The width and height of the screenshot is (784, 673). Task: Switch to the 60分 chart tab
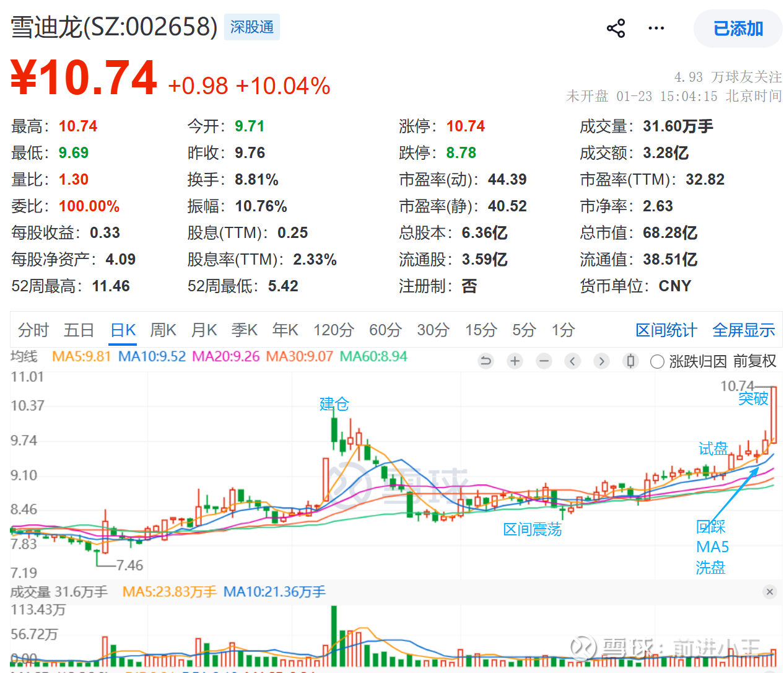386,330
